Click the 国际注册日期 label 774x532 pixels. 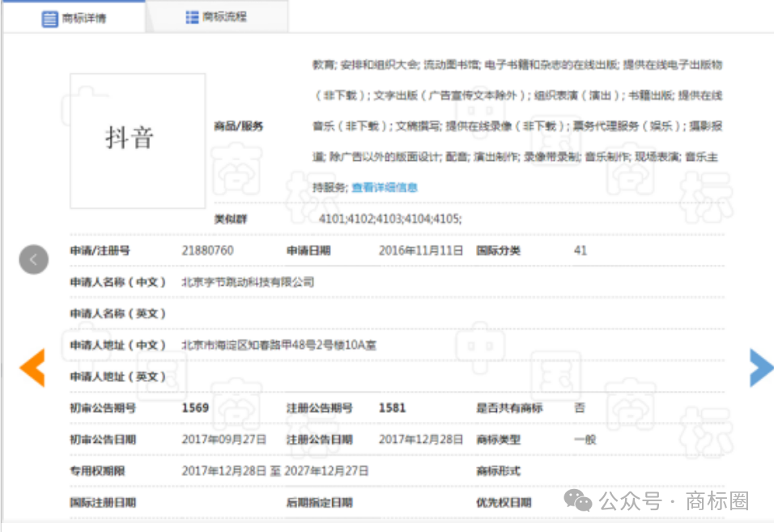[x=103, y=502]
